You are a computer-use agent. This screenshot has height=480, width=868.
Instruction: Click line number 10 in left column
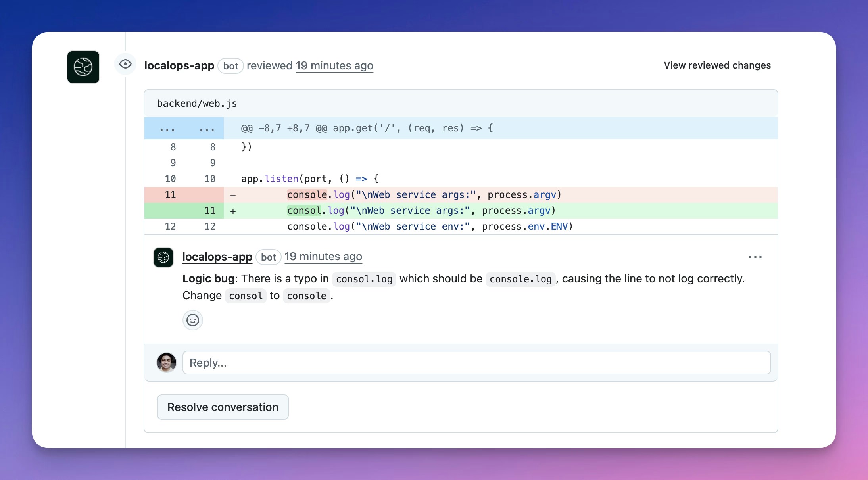click(170, 179)
